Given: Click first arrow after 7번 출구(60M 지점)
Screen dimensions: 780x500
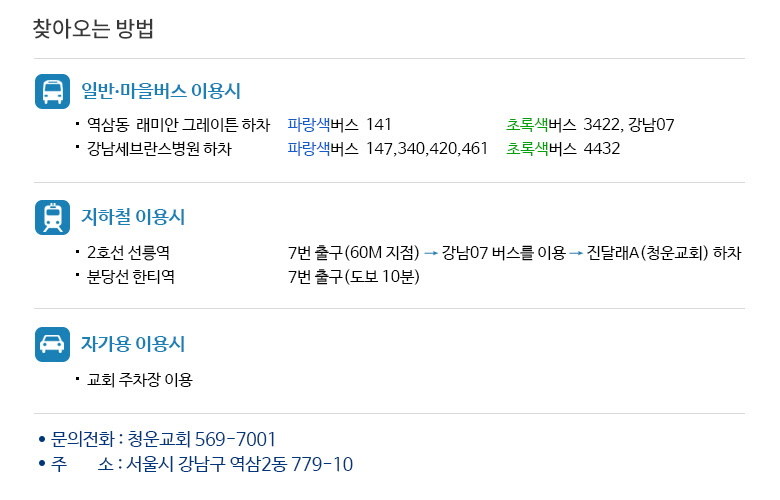Looking at the screenshot, I should click(431, 253).
